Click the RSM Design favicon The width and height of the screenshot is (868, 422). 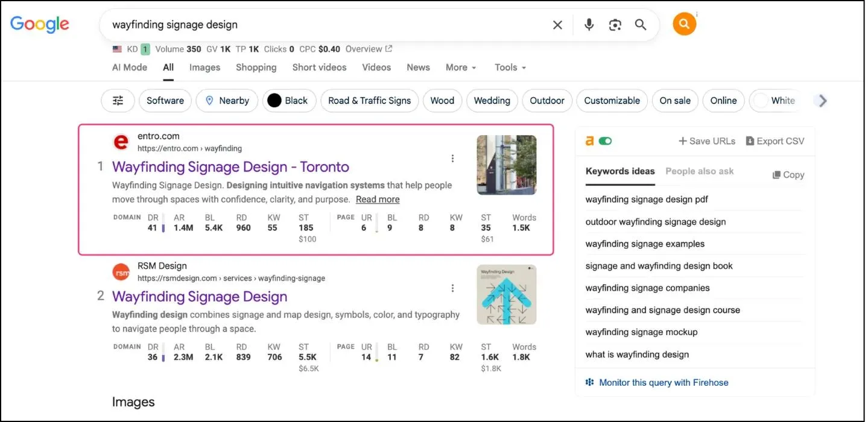121,272
